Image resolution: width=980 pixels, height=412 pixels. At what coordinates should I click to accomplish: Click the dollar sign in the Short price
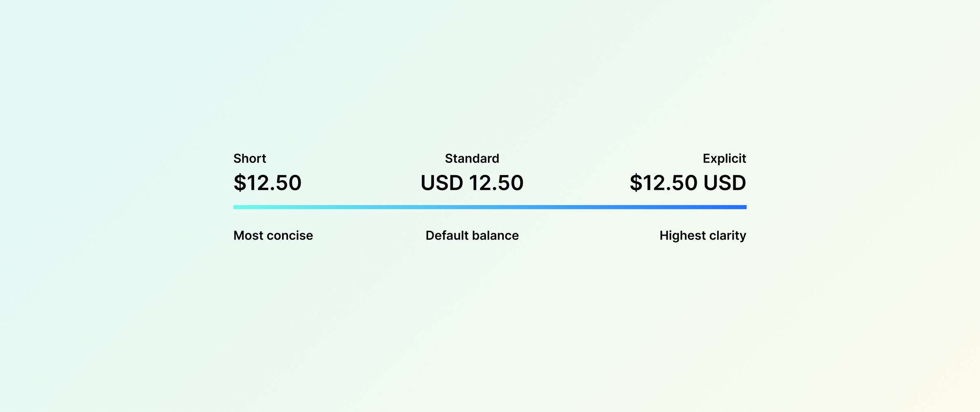pos(240,183)
